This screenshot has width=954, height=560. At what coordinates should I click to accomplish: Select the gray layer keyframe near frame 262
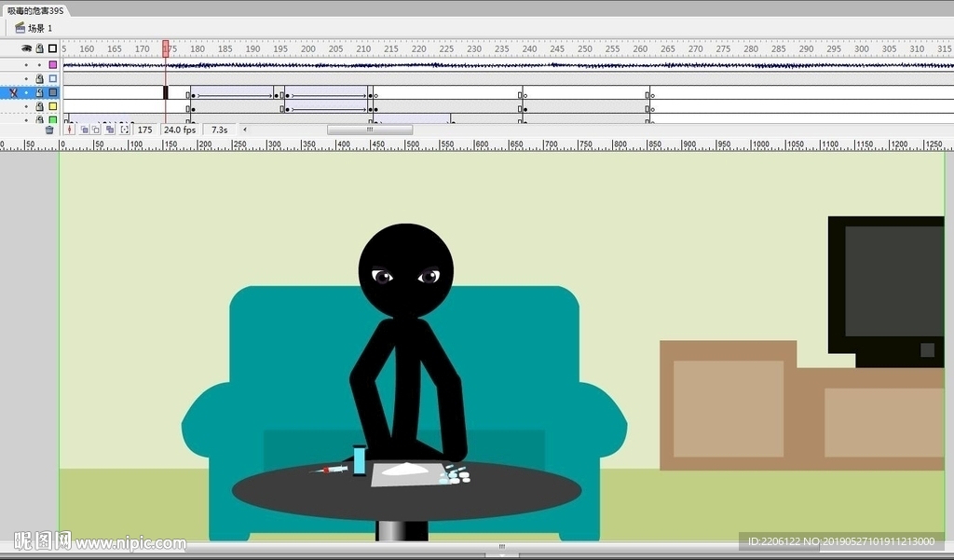[x=651, y=95]
